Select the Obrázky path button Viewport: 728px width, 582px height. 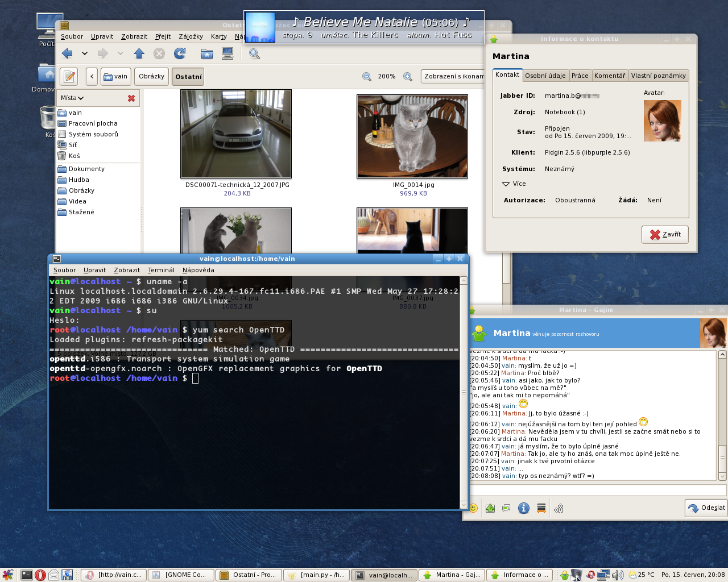pyautogui.click(x=151, y=76)
